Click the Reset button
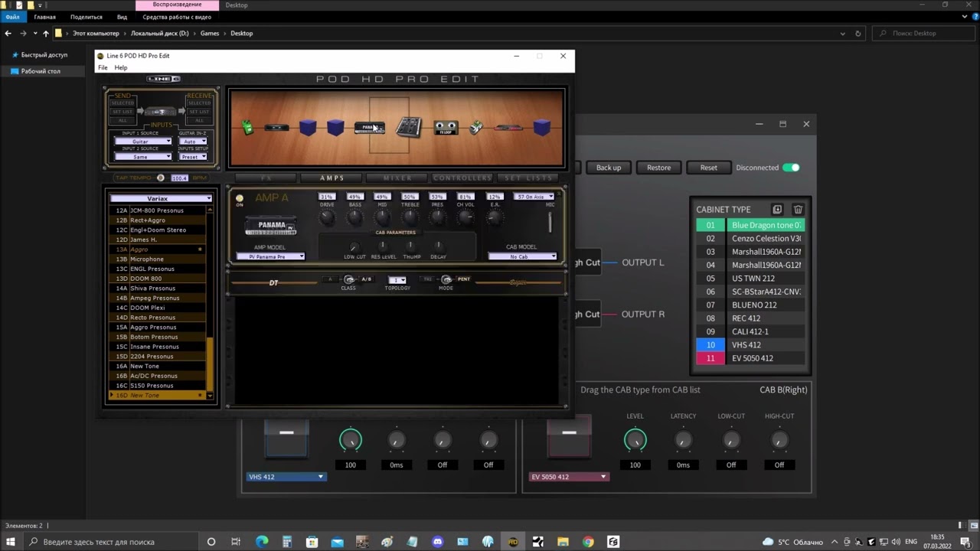Screen dimensions: 980x551 pyautogui.click(x=708, y=168)
